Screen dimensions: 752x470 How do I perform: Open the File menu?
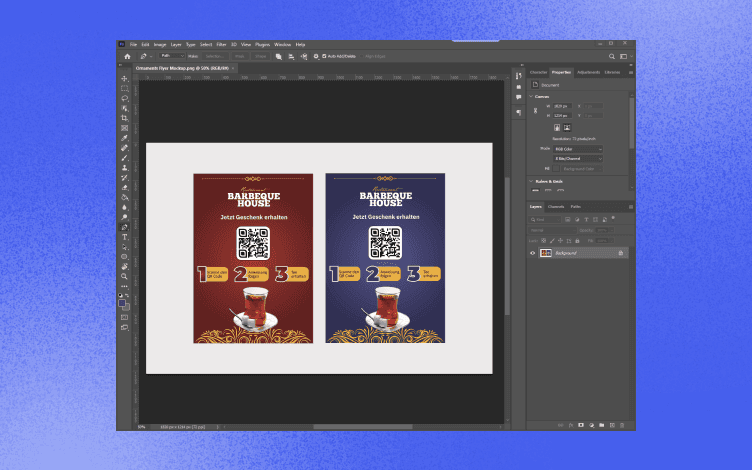[x=133, y=45]
